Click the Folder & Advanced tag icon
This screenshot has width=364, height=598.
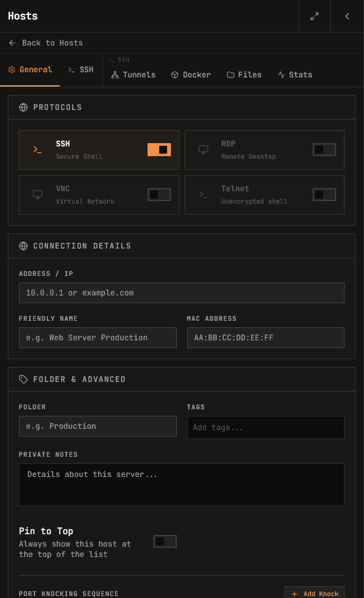23,379
